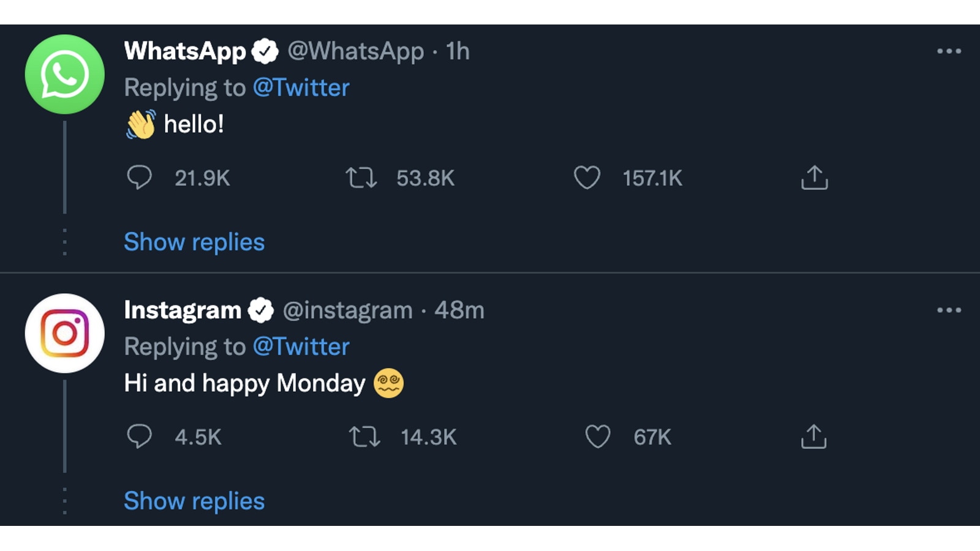Reply to the WhatsApp tweet
Viewport: 980px width, 551px height.
(x=139, y=178)
